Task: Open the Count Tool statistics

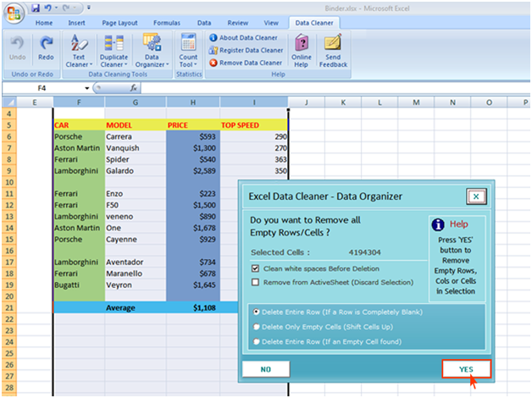Action: (188, 51)
